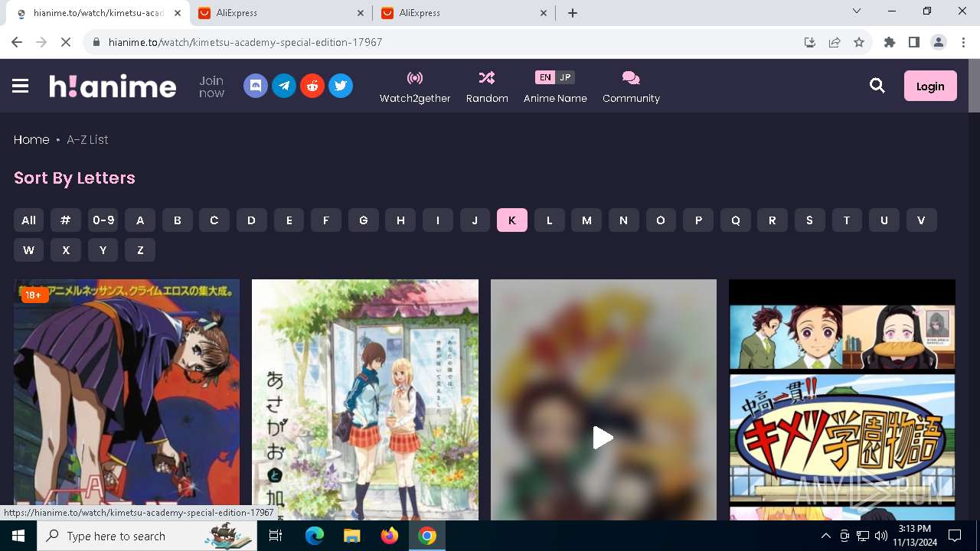Switch to the first AliExpress tab

point(282,13)
